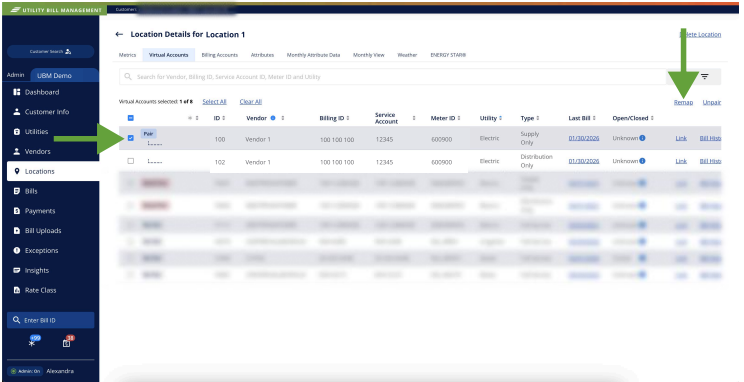Click the Dashboard grid icon in sidebar
The image size is (744, 382).
tap(17, 92)
